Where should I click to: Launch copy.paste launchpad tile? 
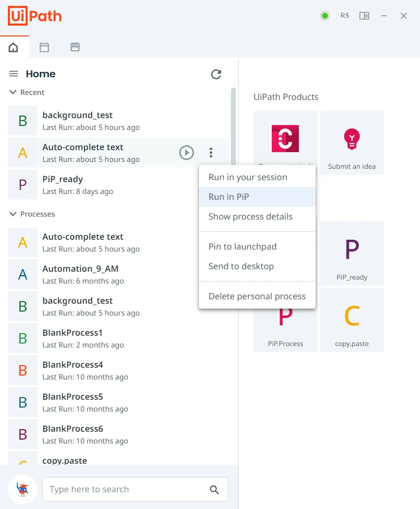pyautogui.click(x=352, y=320)
